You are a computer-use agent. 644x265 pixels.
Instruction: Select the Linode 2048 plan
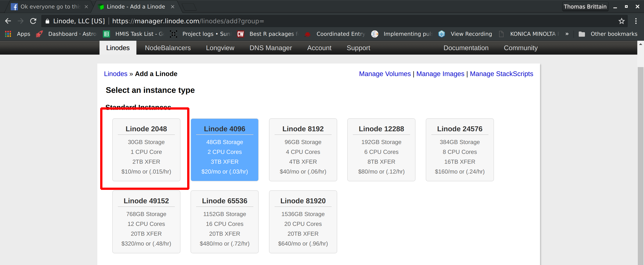pyautogui.click(x=146, y=150)
